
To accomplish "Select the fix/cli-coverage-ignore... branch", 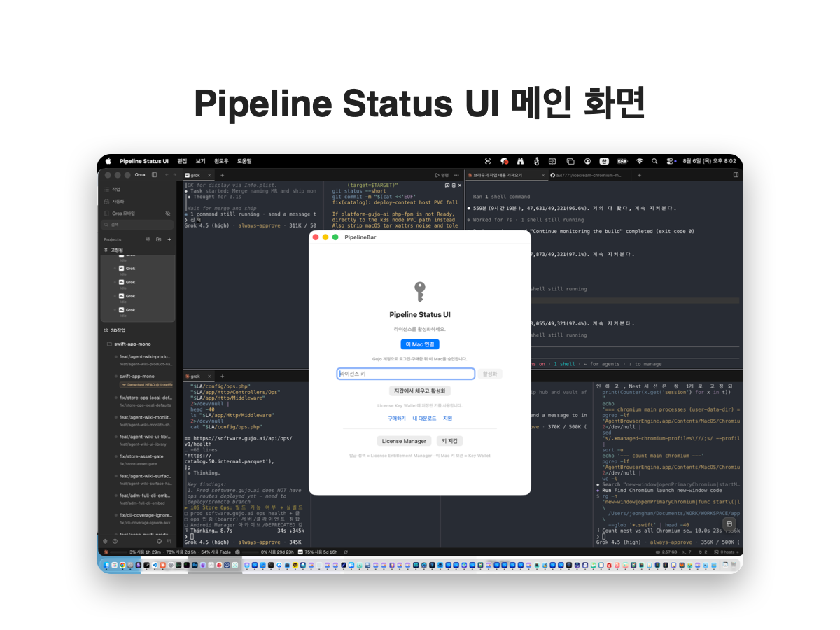I will coord(145,514).
